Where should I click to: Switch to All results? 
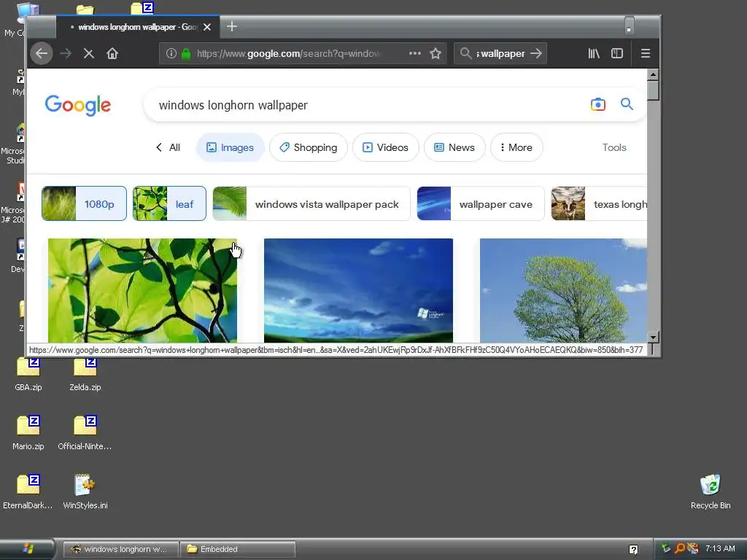pyautogui.click(x=169, y=147)
